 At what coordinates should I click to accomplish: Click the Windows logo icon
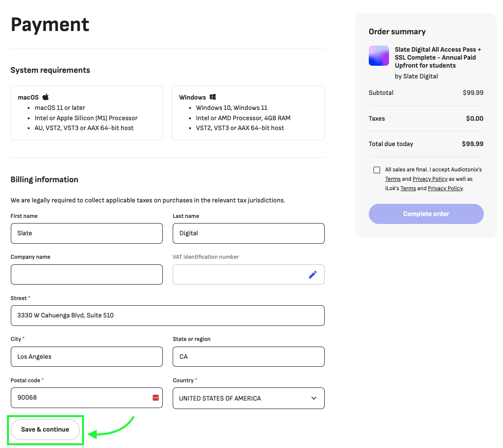coord(213,97)
